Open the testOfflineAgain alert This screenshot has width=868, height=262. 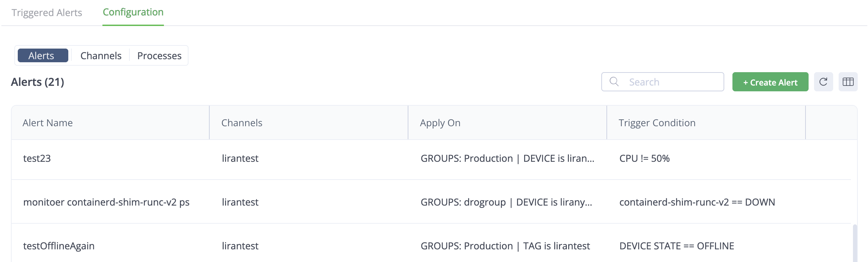point(59,246)
